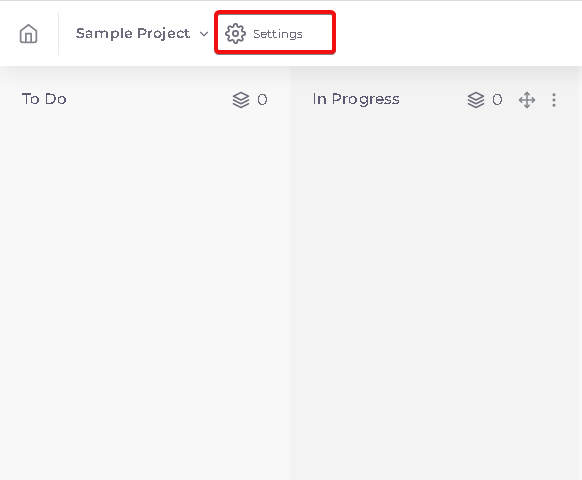Grab the In Progress move arrows icon
Viewport: 582px width, 480px height.
[x=527, y=100]
